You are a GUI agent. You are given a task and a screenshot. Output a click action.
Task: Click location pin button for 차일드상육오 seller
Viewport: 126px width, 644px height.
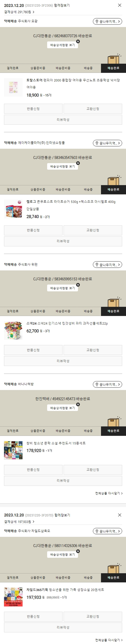[x=107, y=531]
